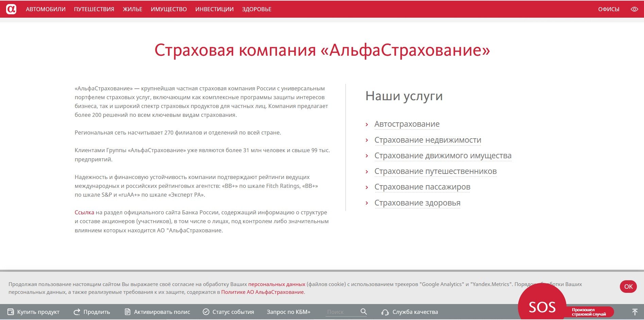644x320 pixels.
Task: Click the Активировать полис document icon
Action: point(127,312)
